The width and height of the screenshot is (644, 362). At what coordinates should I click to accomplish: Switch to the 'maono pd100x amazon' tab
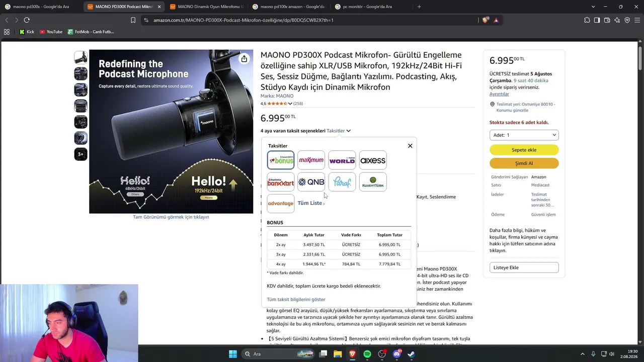[x=289, y=7]
